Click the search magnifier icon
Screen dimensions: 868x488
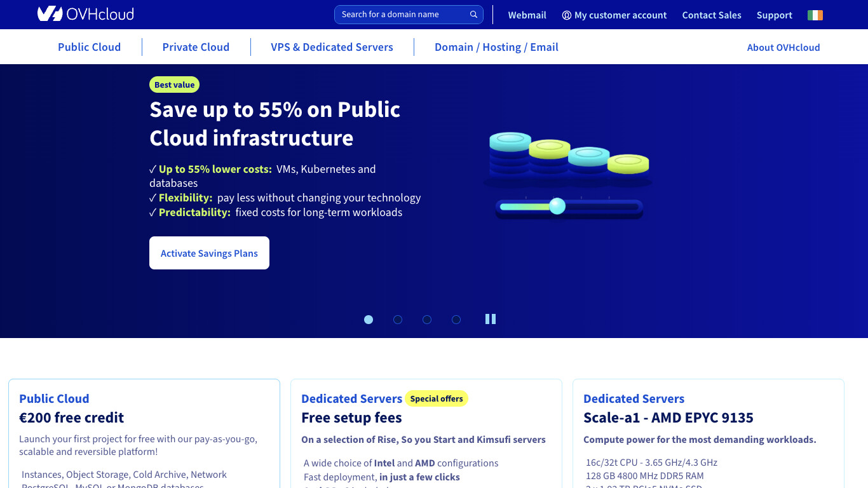tap(473, 15)
